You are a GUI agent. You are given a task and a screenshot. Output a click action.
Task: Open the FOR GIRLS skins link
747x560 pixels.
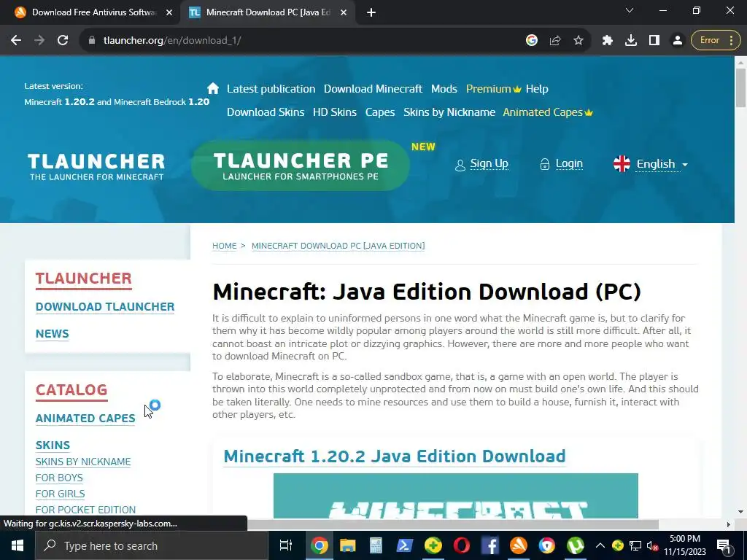(60, 494)
